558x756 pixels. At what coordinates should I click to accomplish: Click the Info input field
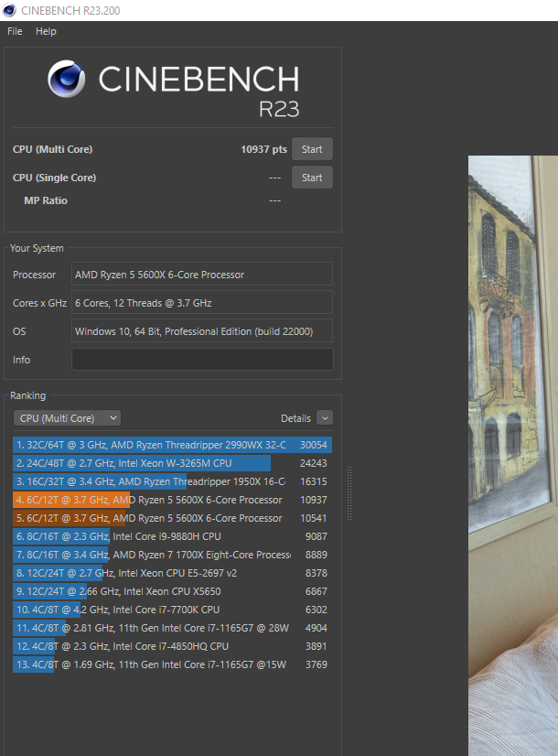(x=202, y=359)
